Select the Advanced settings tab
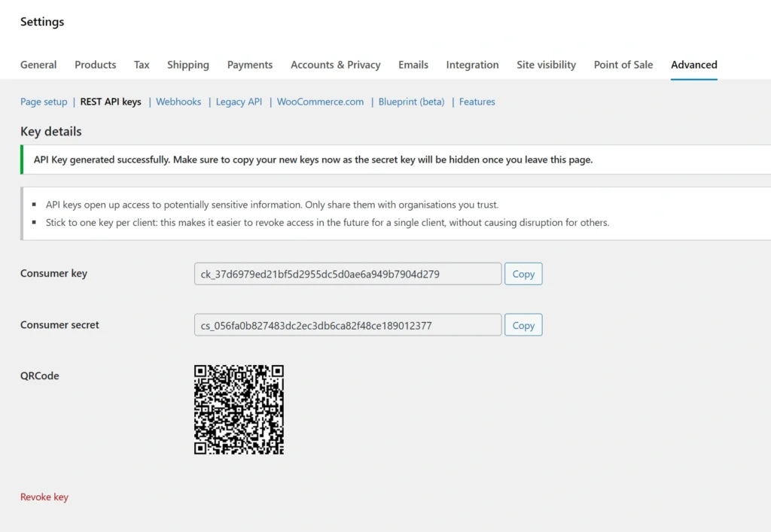The height and width of the screenshot is (532, 771). pyautogui.click(x=693, y=65)
